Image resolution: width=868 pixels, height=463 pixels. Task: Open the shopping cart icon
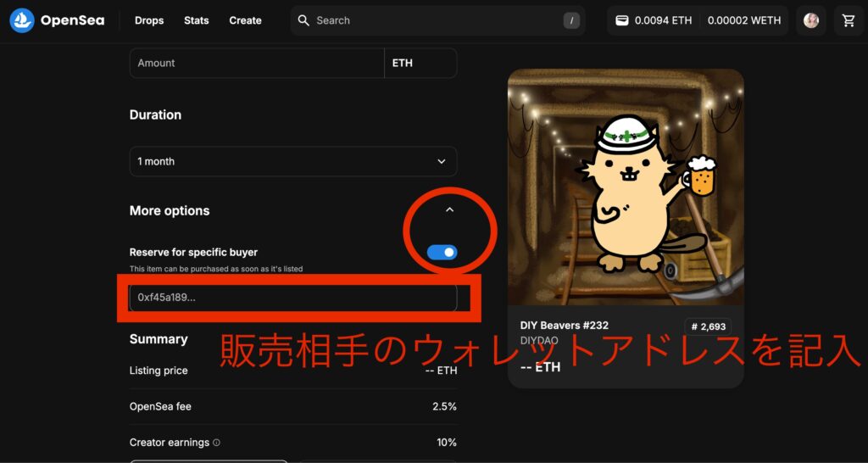[848, 20]
